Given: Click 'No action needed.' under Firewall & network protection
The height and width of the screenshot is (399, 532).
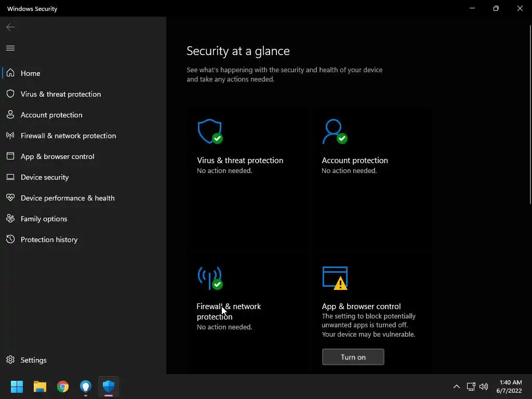Looking at the screenshot, I should [x=224, y=327].
